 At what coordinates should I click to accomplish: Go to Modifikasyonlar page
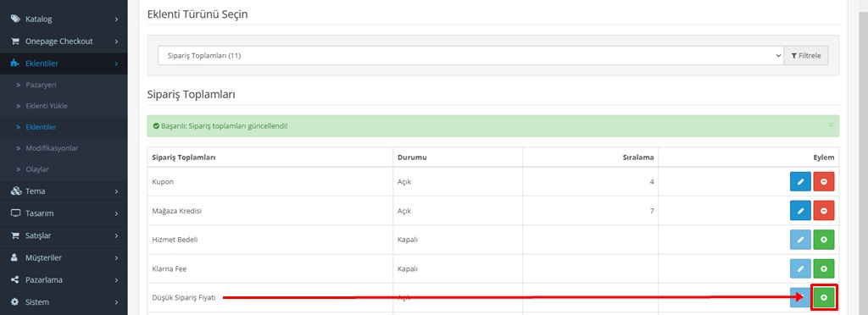(52, 148)
